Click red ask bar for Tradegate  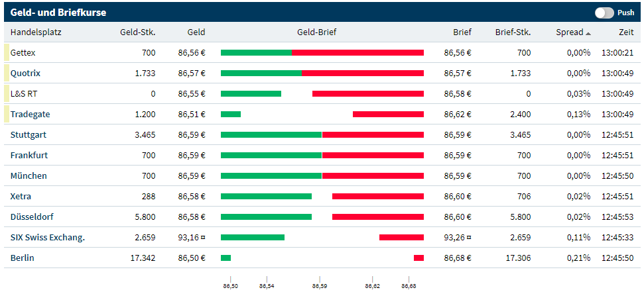(x=388, y=114)
